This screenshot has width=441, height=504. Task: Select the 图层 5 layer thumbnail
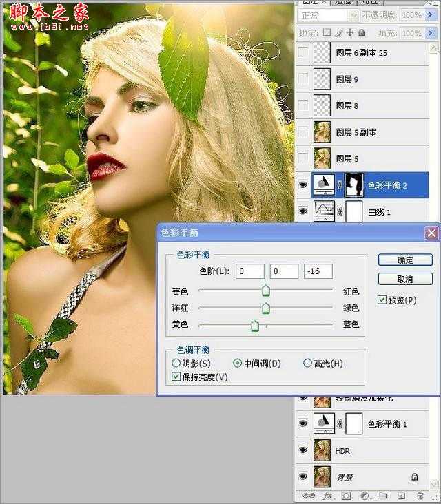pos(322,158)
